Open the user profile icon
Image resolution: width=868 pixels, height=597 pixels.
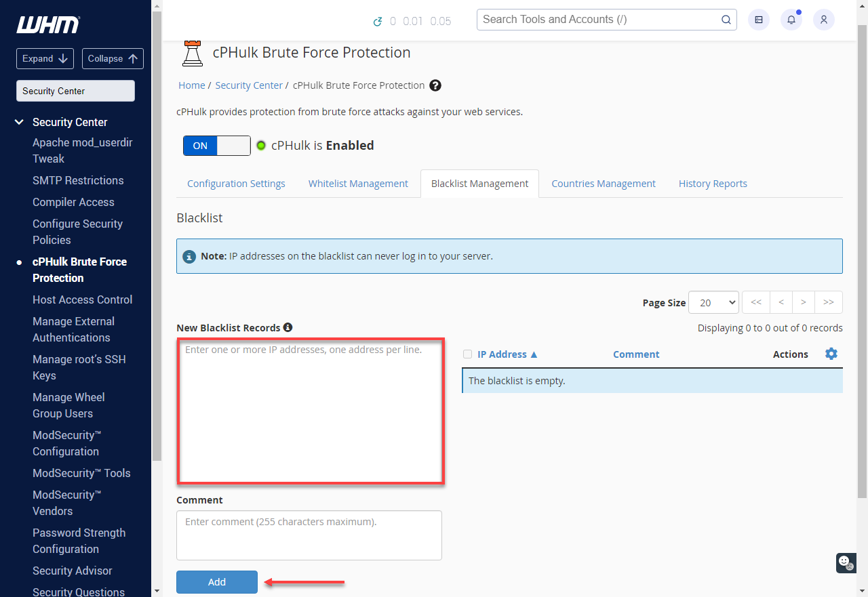tap(823, 20)
